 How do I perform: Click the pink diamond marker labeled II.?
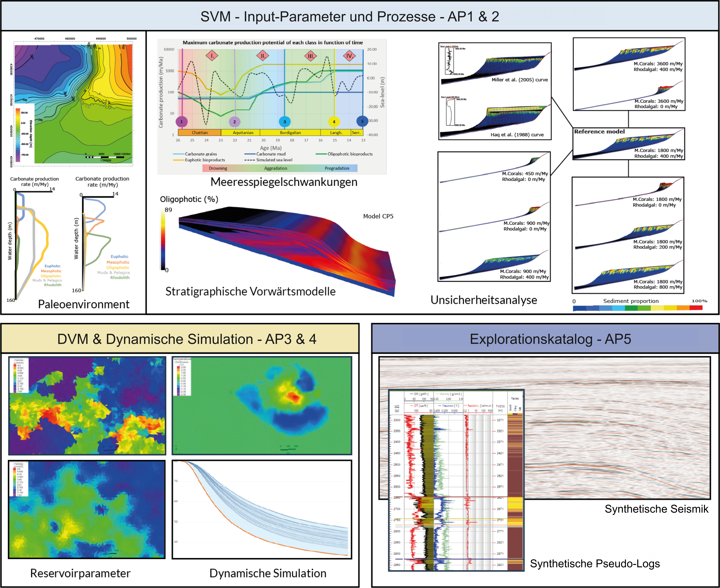click(x=262, y=55)
